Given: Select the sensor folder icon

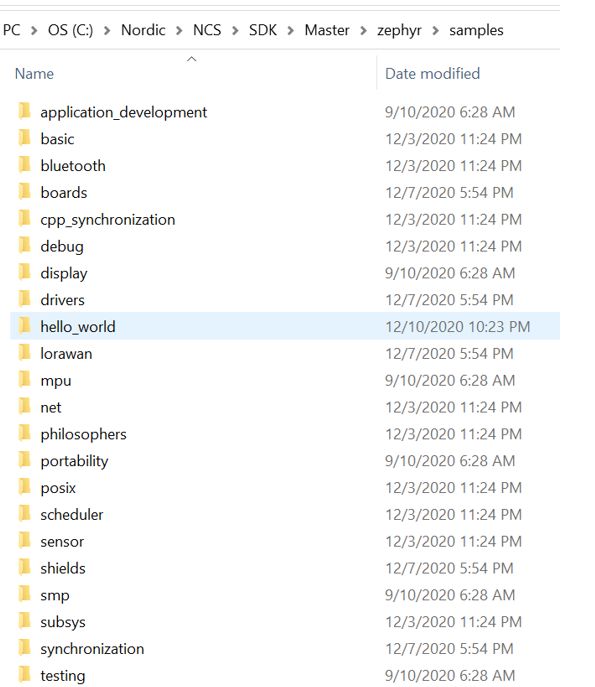Looking at the screenshot, I should (x=25, y=540).
